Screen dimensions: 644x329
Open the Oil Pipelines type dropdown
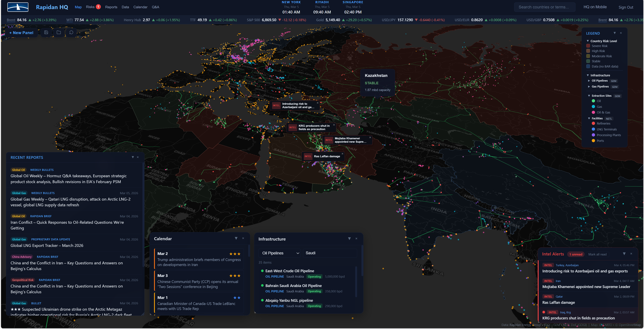tap(280, 253)
